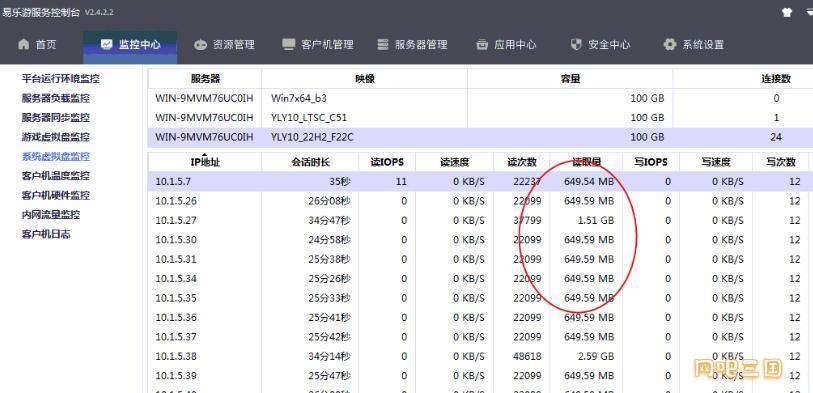Click read count value 48618
The image size is (813, 393).
coord(526,356)
